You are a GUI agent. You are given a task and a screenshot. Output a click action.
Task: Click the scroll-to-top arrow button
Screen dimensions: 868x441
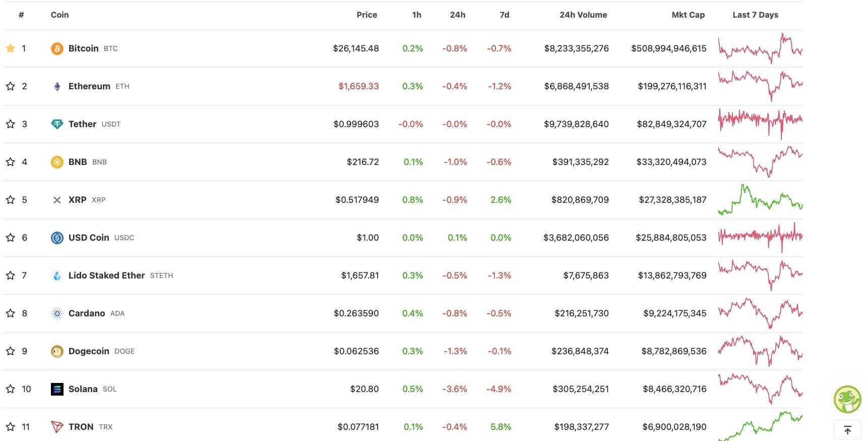(x=847, y=429)
